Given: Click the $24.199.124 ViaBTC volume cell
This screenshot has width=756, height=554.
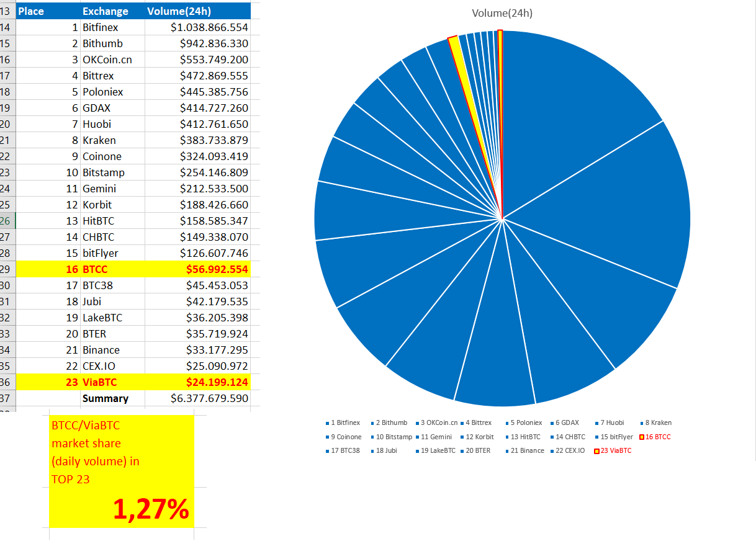Looking at the screenshot, I should point(198,382).
